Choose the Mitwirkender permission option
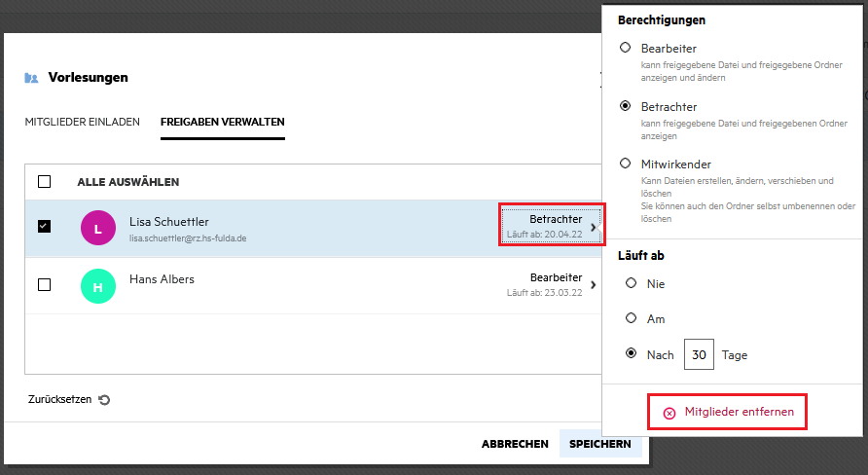This screenshot has width=868, height=475. (626, 164)
